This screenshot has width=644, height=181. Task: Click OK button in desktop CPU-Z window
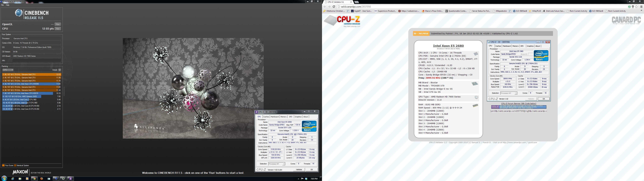312,170
